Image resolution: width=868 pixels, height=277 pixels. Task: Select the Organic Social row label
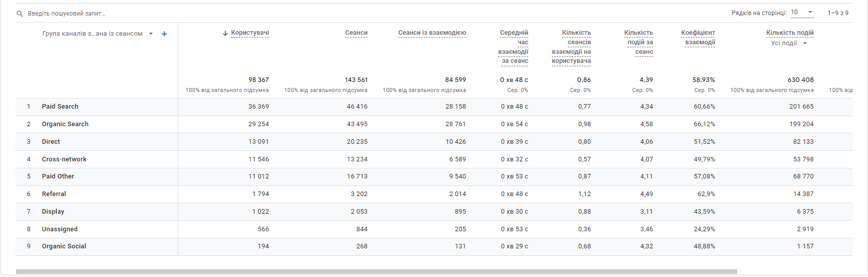64,246
